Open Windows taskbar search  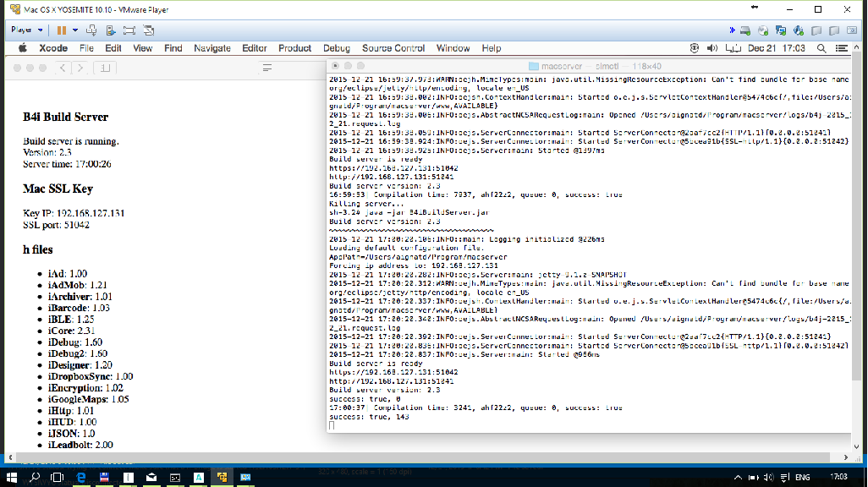[x=35, y=477]
